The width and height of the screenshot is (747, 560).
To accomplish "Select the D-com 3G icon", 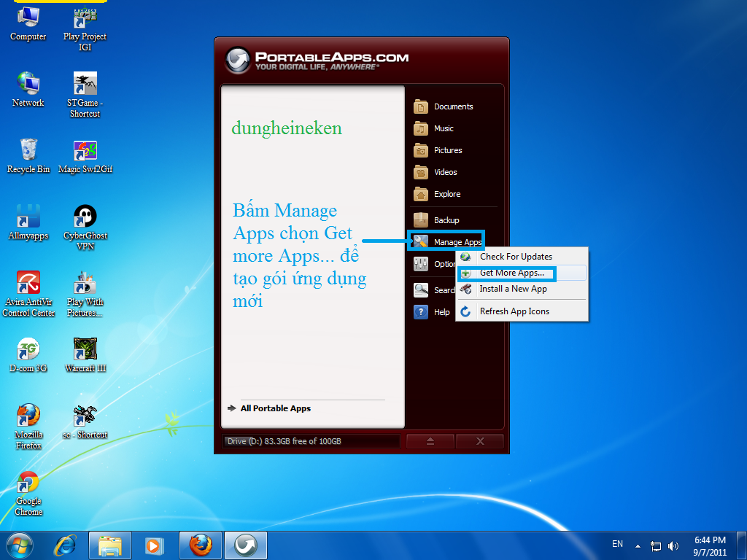I will pos(28,355).
